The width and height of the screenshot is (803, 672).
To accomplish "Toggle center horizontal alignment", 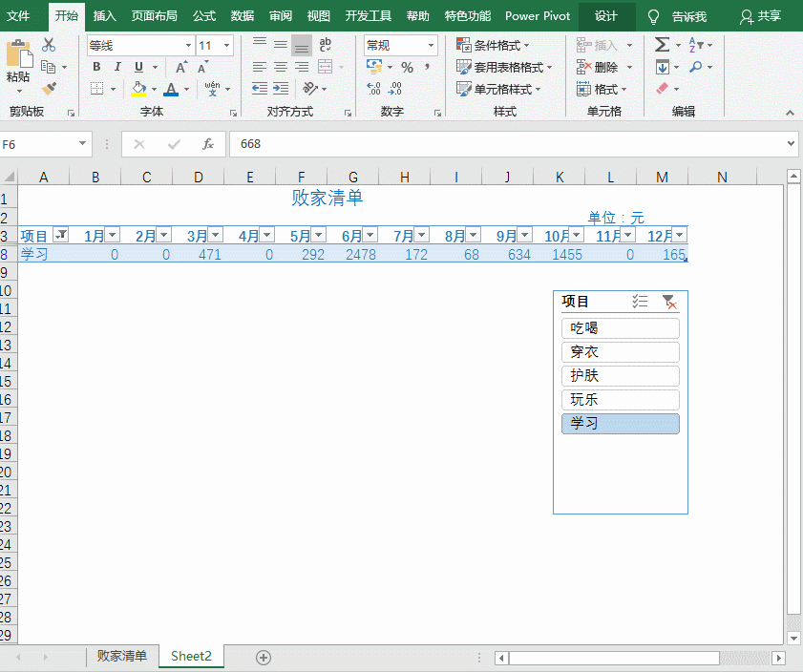I will click(x=281, y=67).
